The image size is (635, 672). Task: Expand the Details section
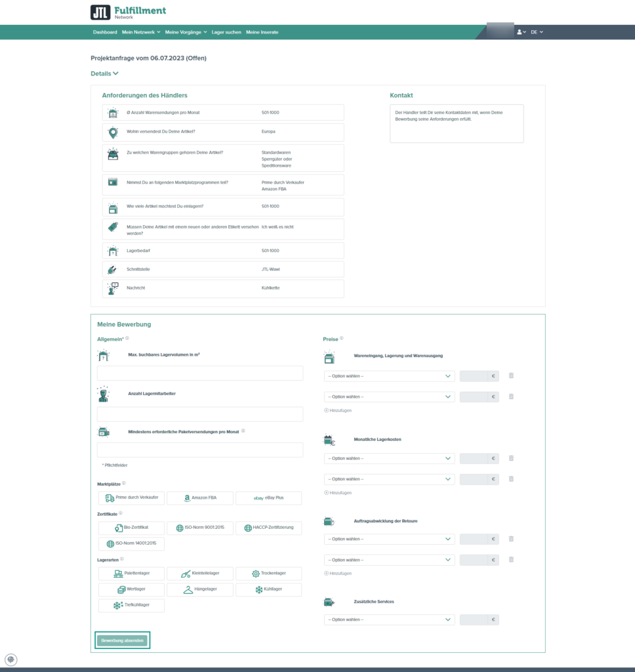click(104, 73)
